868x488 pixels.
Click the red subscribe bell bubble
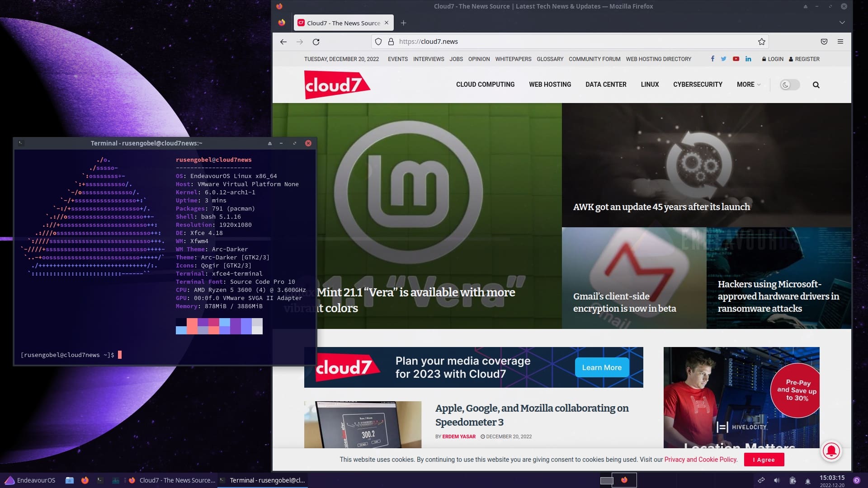[831, 451]
